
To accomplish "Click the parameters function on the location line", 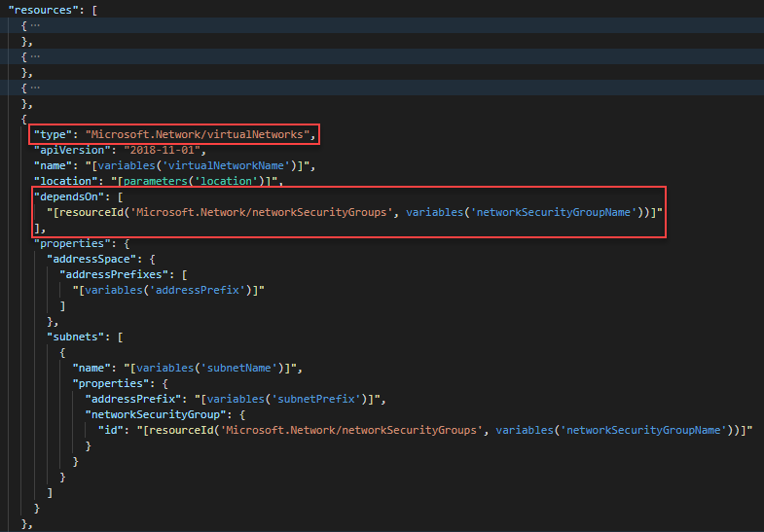I will (x=156, y=181).
